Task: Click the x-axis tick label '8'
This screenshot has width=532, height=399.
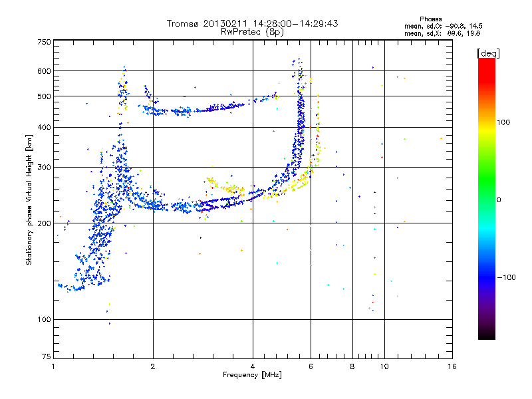Action: coord(352,366)
